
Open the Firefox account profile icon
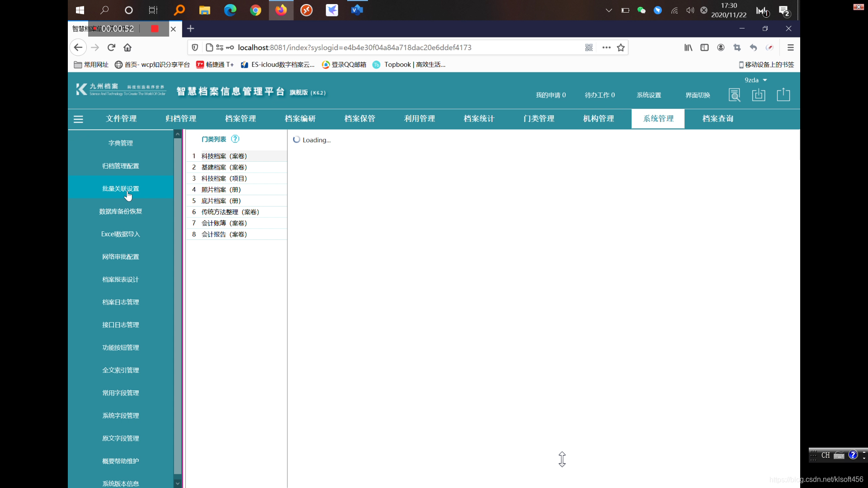tap(720, 47)
